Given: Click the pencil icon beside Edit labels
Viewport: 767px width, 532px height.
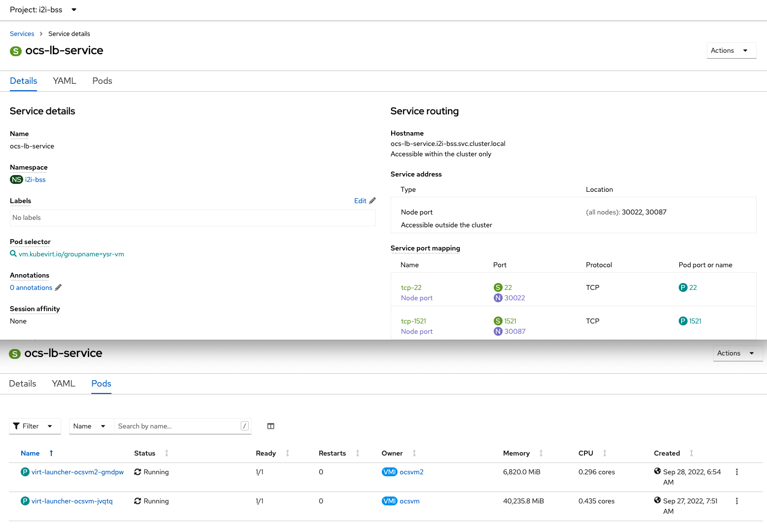Looking at the screenshot, I should click(372, 201).
